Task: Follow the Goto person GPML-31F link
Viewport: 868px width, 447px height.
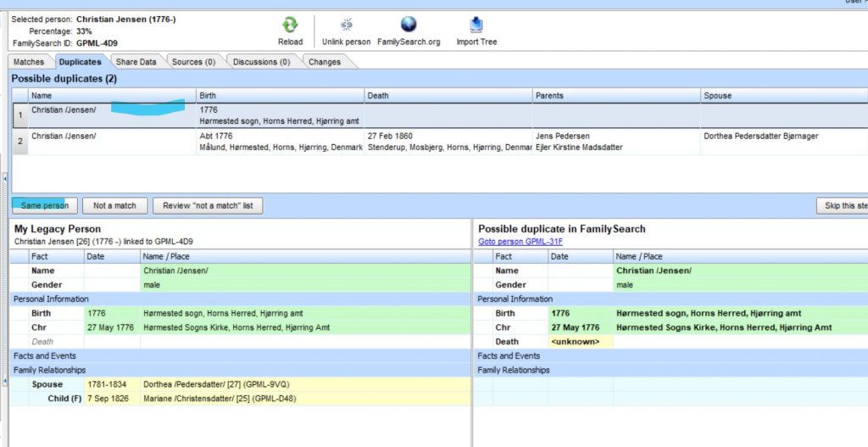Action: point(520,242)
